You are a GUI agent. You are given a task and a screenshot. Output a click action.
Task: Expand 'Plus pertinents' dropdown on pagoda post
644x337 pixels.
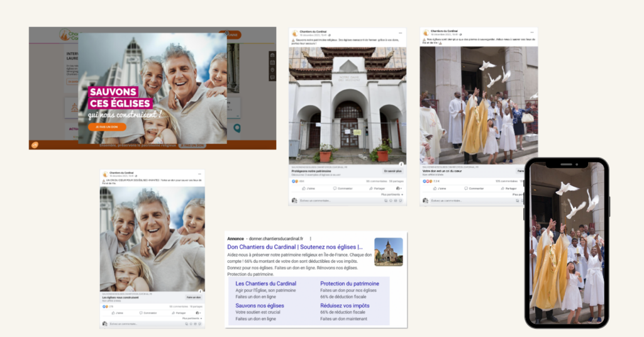(391, 194)
